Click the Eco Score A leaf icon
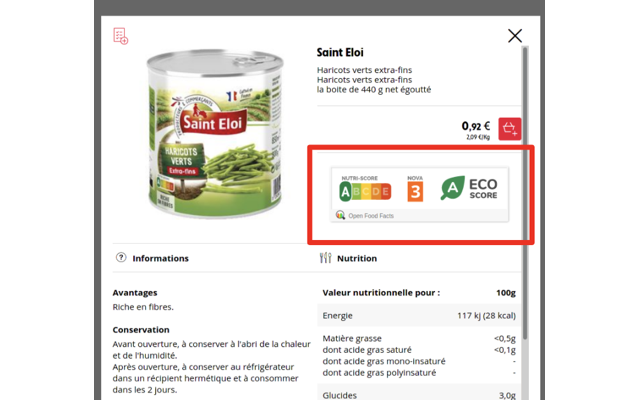 tap(453, 188)
